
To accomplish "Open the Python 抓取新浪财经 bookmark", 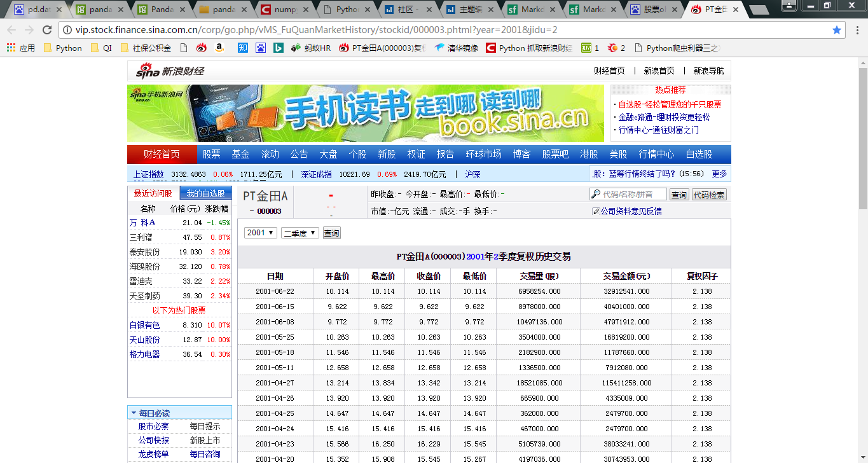I will coord(529,48).
